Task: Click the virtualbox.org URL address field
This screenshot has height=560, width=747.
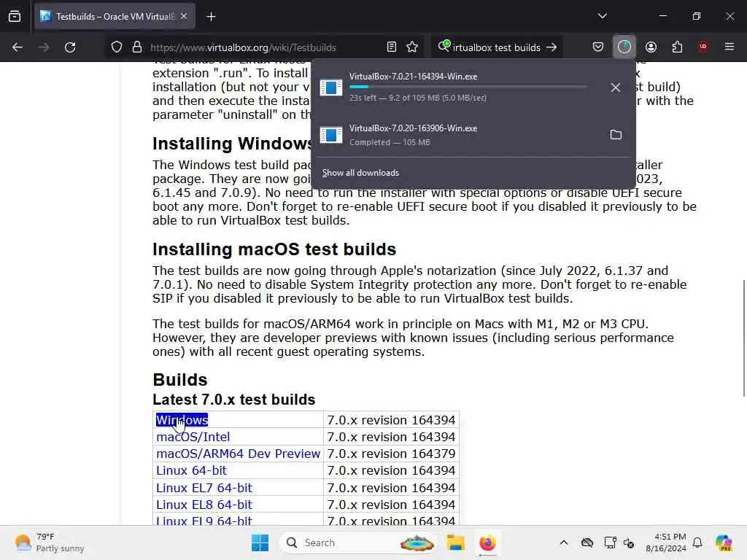Action: tap(243, 47)
